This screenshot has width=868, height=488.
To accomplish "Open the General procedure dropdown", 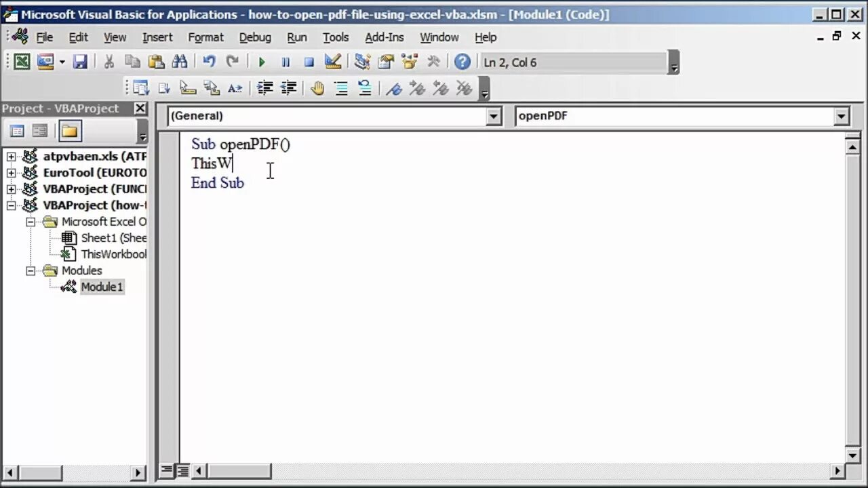I will click(494, 116).
